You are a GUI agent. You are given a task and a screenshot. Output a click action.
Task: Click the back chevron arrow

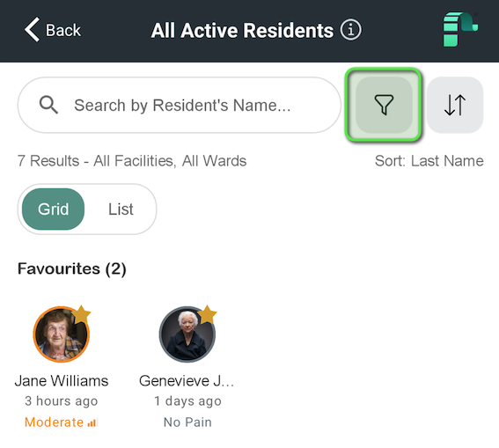tap(33, 30)
